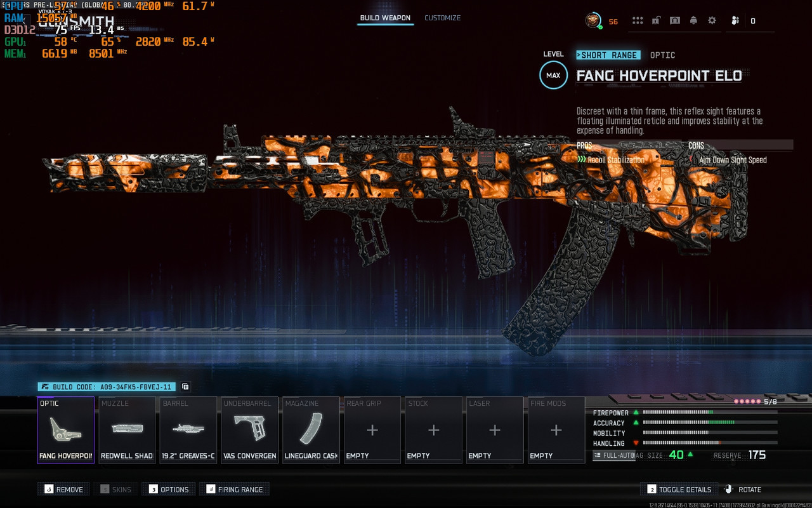Screen dimensions: 812x508
Task: Click the Firepower increase arrow indicator
Action: 636,413
